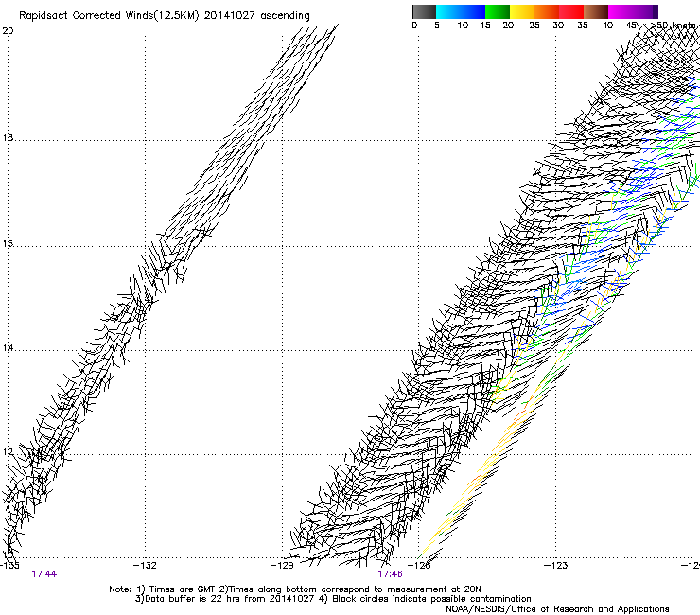This screenshot has width=700, height=615.
Task: Click the latitude label '18'
Action: pos(8,138)
